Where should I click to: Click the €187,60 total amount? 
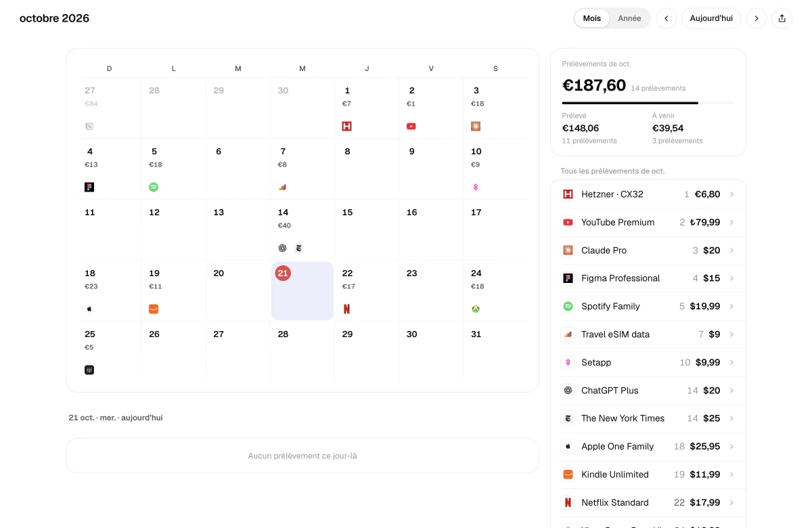594,85
